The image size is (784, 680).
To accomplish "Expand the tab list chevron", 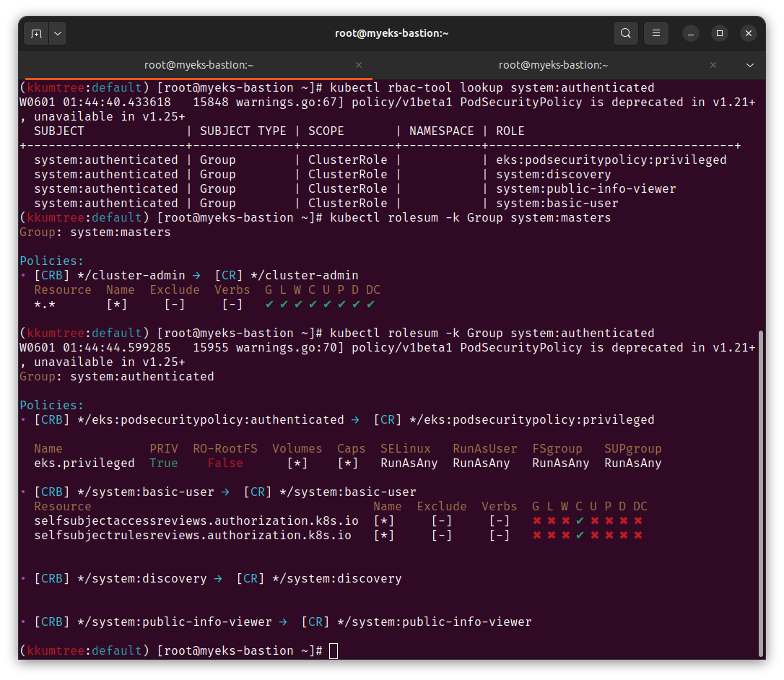I will [x=749, y=65].
